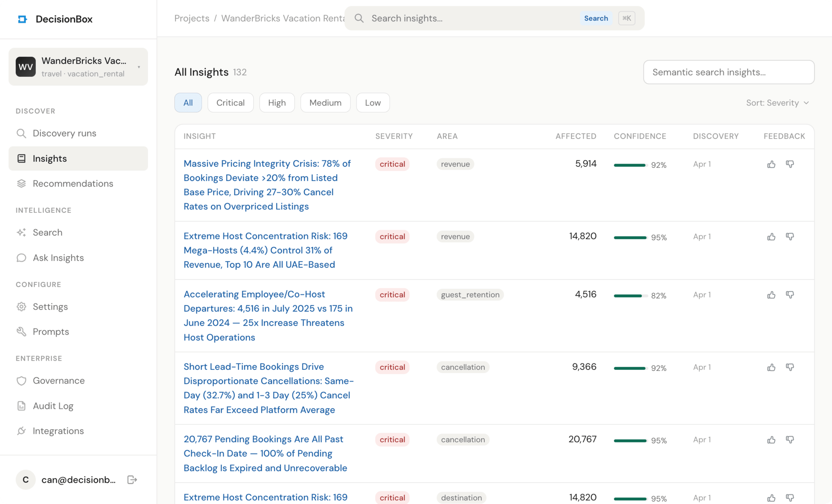The height and width of the screenshot is (504, 832).
Task: Open Discovery runs from sidebar
Action: point(64,133)
